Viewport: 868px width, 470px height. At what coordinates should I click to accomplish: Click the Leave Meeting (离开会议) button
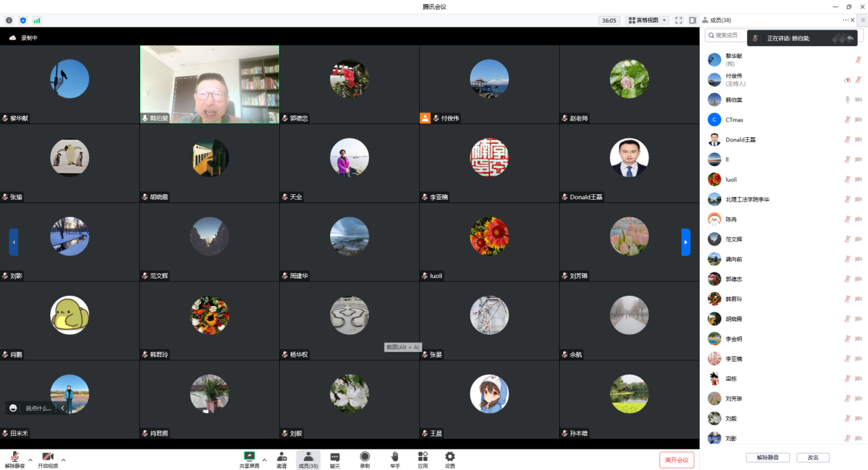pos(677,460)
